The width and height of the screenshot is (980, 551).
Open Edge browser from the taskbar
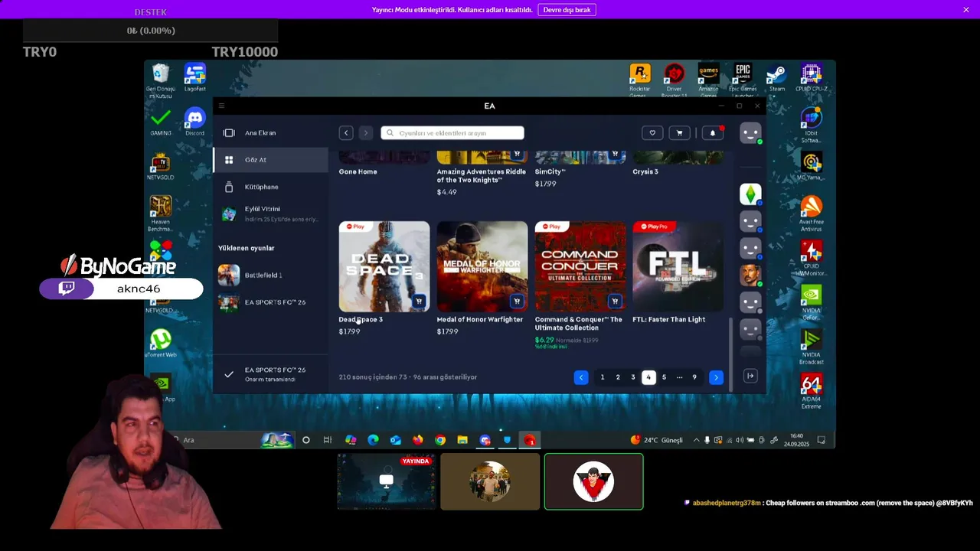tap(373, 440)
